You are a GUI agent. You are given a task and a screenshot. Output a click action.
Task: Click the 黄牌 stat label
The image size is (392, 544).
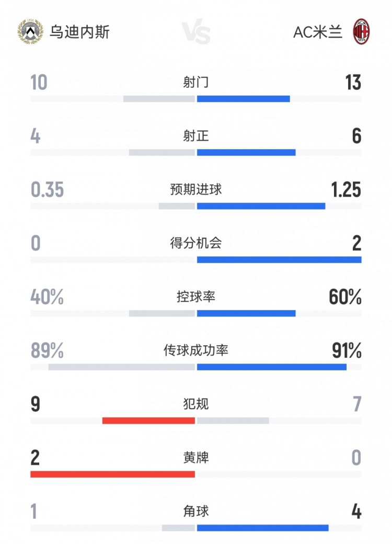click(196, 458)
